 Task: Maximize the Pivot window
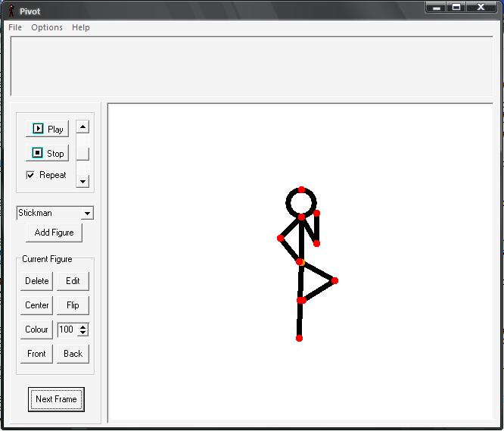[x=456, y=7]
